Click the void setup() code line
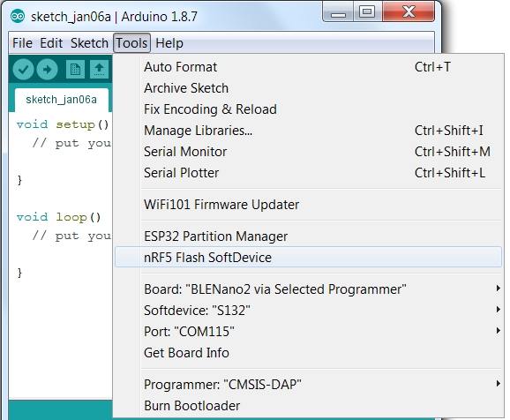This screenshot has height=420, width=510. click(63, 124)
